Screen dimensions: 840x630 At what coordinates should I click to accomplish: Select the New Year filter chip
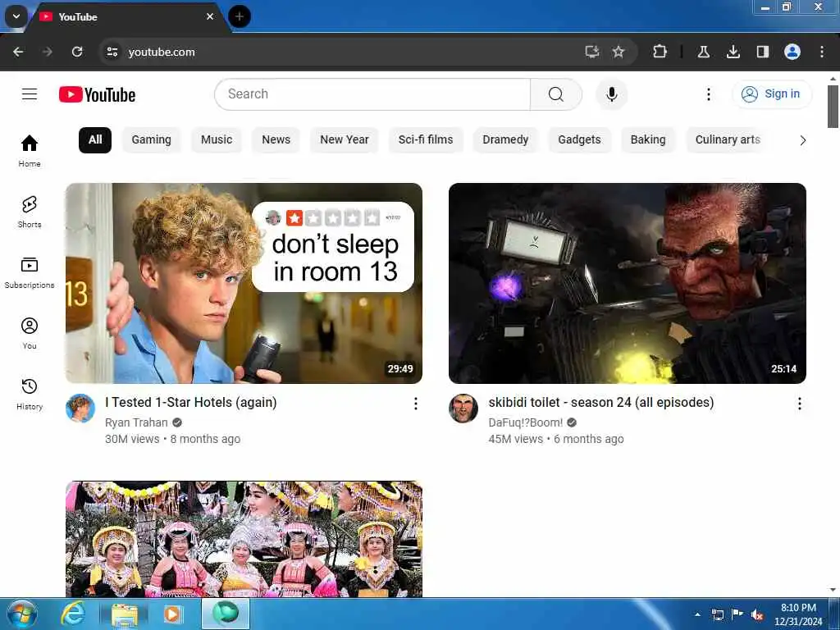point(344,139)
